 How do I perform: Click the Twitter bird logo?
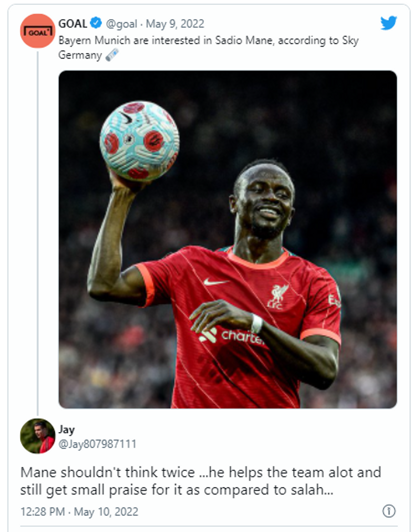point(388,23)
